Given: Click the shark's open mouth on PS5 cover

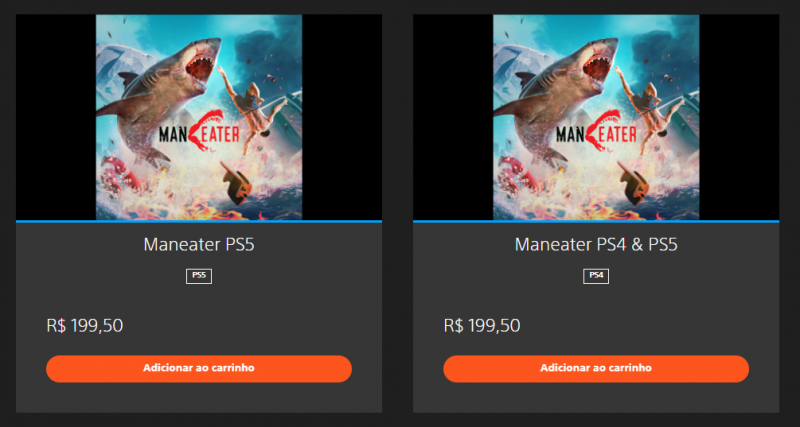Looking at the screenshot, I should [x=201, y=67].
